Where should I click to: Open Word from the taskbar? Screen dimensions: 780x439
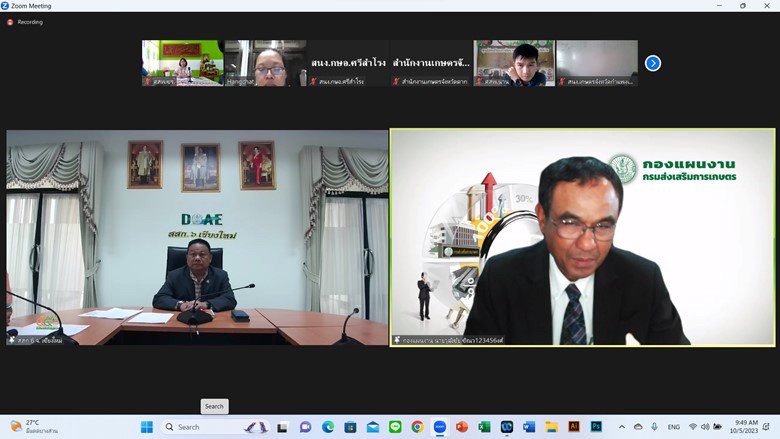coord(529,427)
